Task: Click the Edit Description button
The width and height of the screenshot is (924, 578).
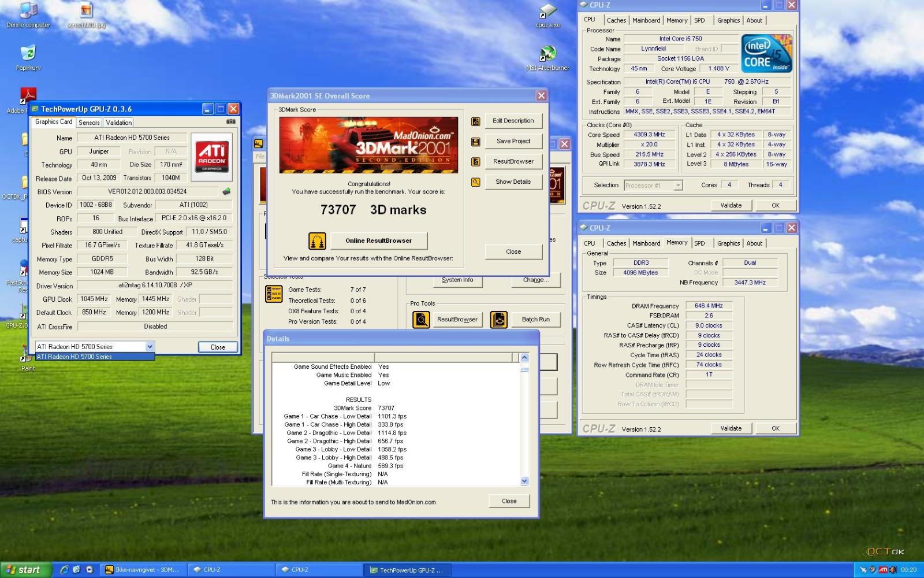Action: [x=513, y=121]
